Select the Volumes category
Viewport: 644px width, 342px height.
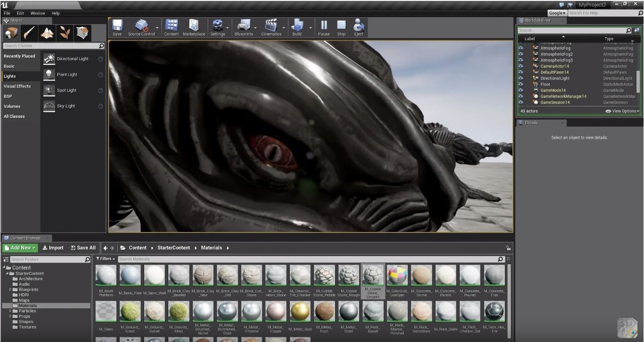21,106
